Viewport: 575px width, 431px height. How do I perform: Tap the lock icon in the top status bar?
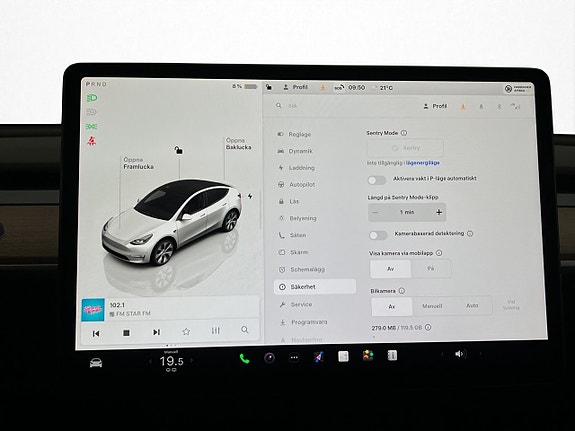[x=269, y=87]
